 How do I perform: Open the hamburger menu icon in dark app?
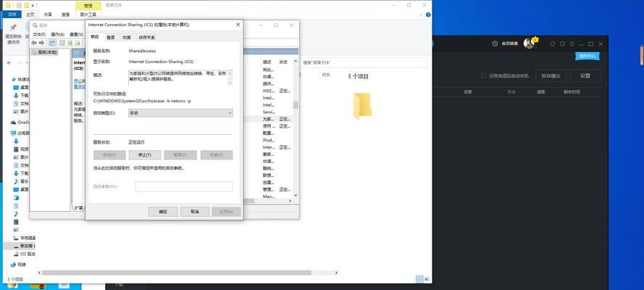(x=572, y=43)
